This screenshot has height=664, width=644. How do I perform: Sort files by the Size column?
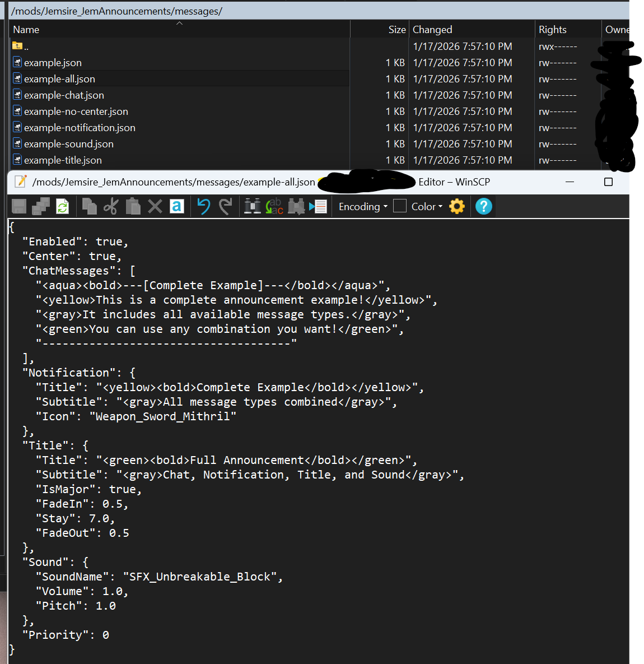(397, 29)
